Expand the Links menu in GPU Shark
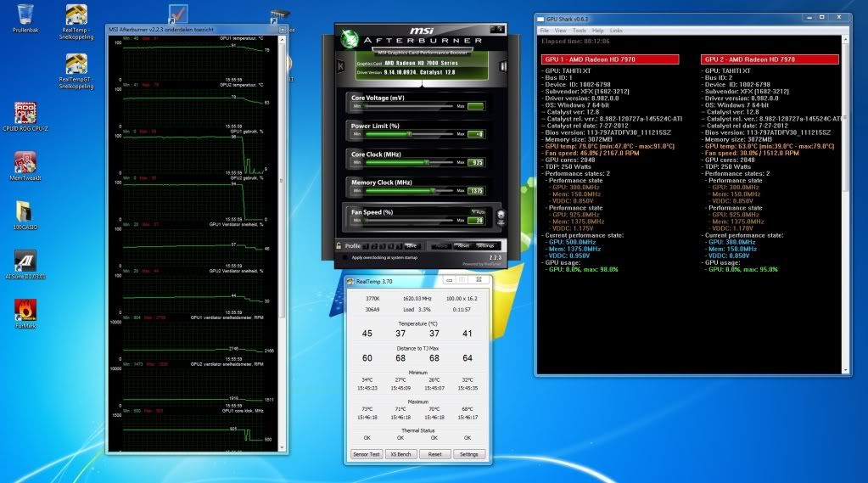 (x=616, y=30)
